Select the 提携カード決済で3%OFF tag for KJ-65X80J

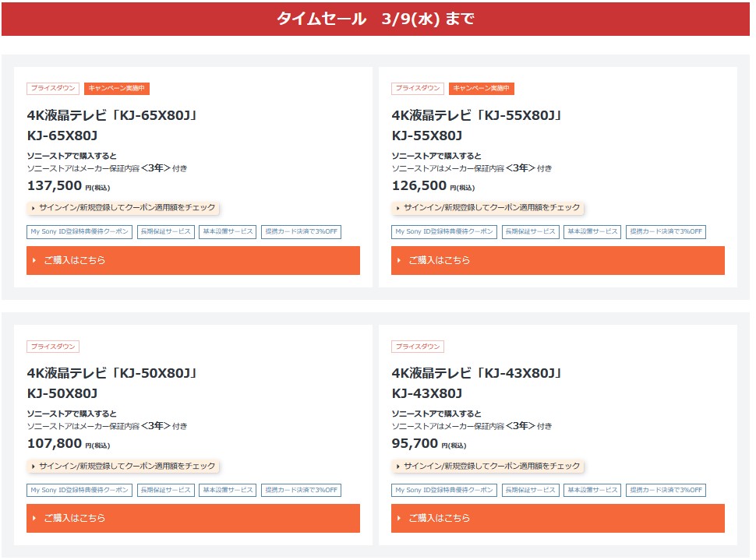point(302,232)
